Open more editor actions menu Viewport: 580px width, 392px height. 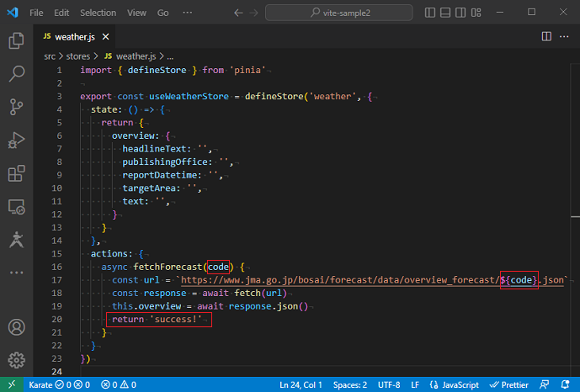pos(564,36)
